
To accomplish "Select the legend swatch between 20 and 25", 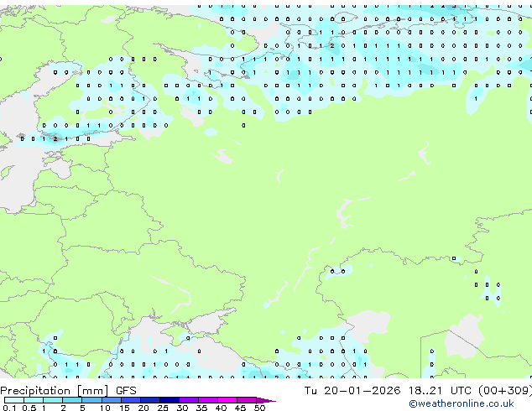I will pos(149,400).
